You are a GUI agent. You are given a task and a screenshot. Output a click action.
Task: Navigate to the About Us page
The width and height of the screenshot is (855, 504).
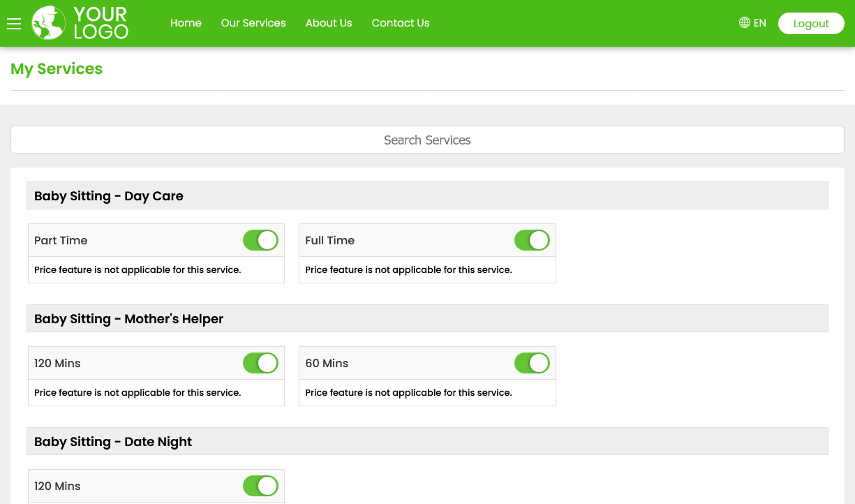tap(329, 23)
